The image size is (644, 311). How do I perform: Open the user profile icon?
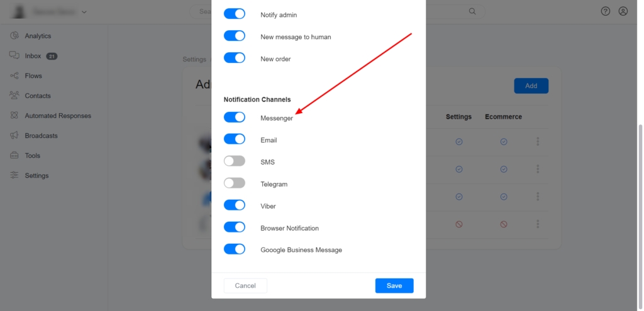pyautogui.click(x=623, y=11)
